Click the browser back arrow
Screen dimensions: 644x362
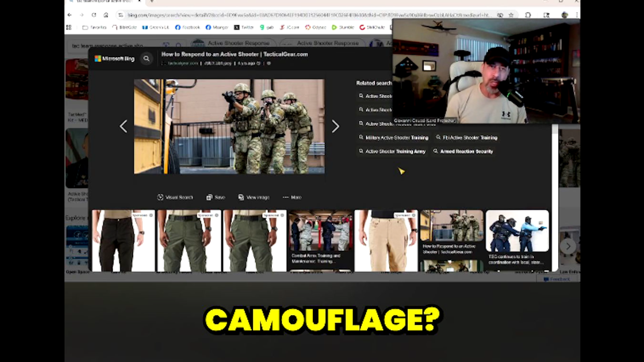coord(69,15)
